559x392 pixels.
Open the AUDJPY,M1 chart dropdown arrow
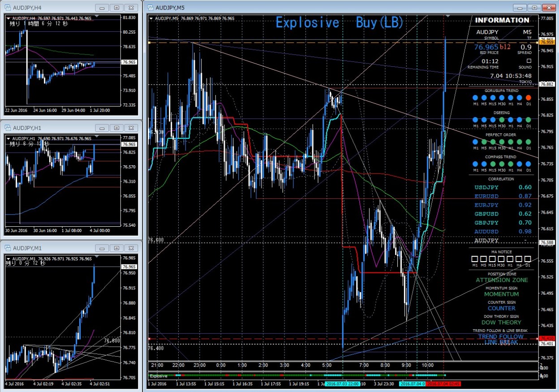click(8, 258)
